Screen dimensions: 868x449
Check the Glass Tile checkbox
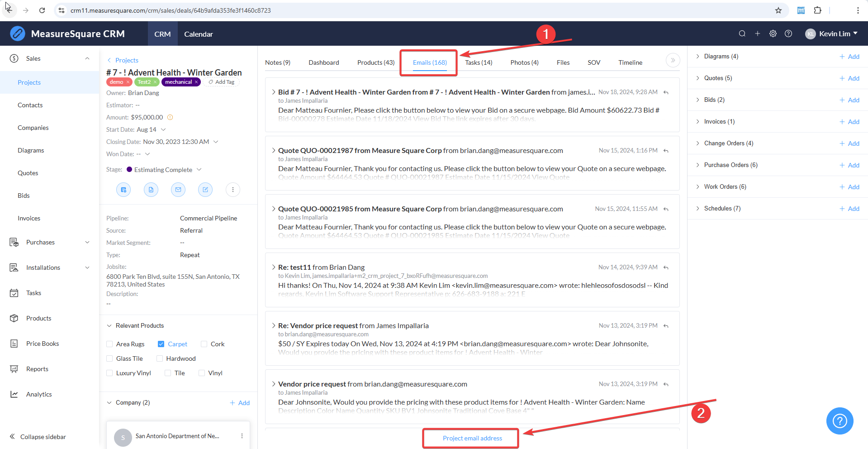109,358
